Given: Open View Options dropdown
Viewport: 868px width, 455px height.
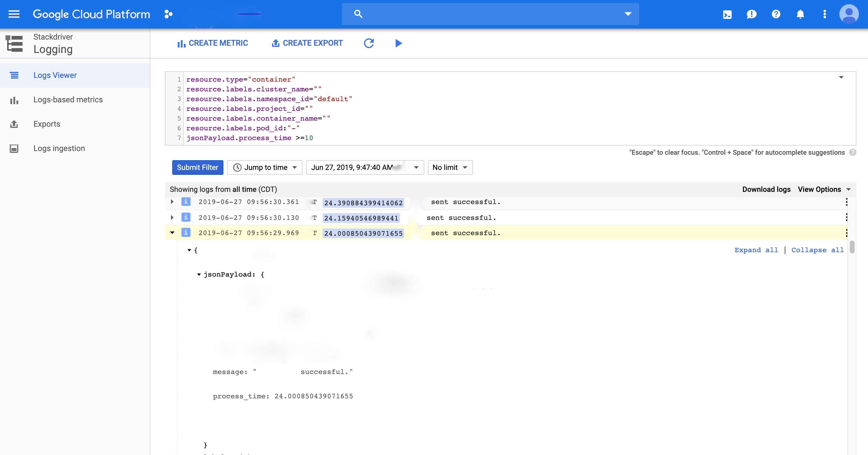Looking at the screenshot, I should tap(824, 189).
